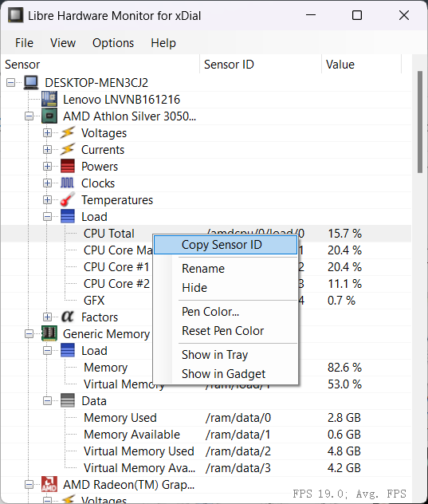Collapse the DESKTOP-MEN3CJ2 root node
Viewport: 428px width, 504px height.
(x=10, y=83)
